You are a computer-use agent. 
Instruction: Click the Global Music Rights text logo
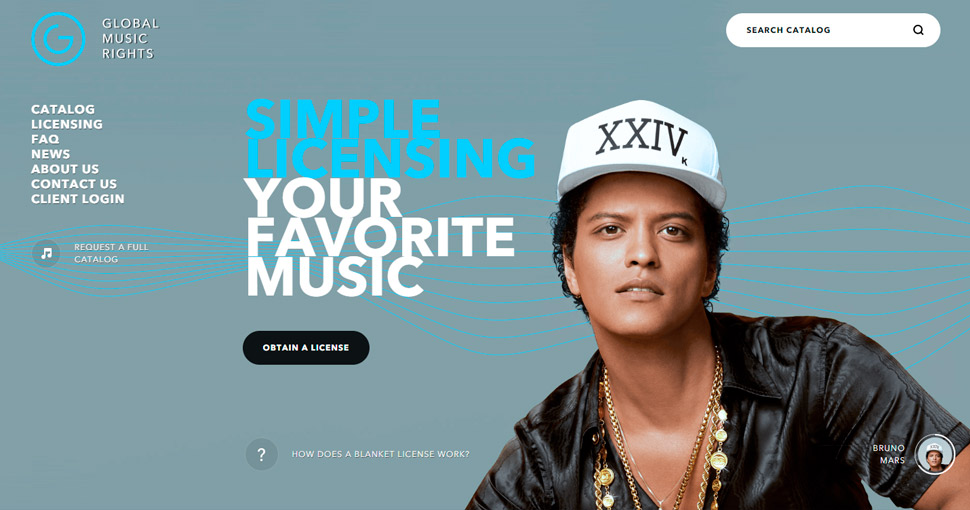coord(131,38)
